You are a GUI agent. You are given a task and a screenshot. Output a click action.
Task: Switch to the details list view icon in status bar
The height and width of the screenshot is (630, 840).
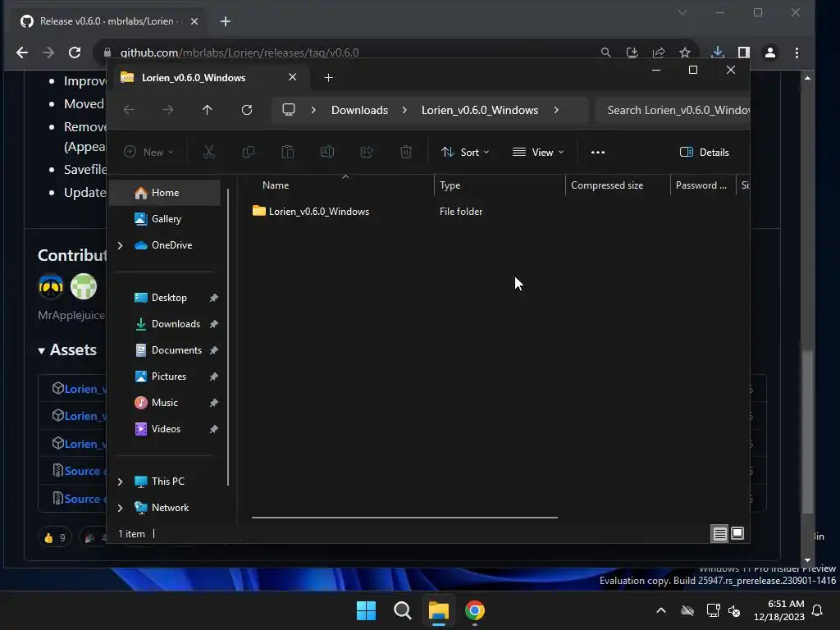719,533
